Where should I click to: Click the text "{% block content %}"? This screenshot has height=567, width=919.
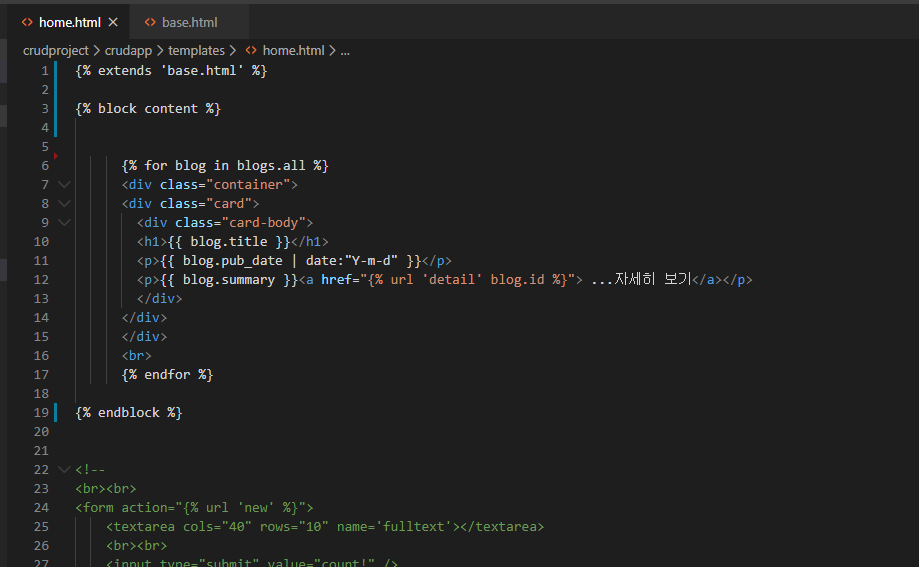point(148,108)
